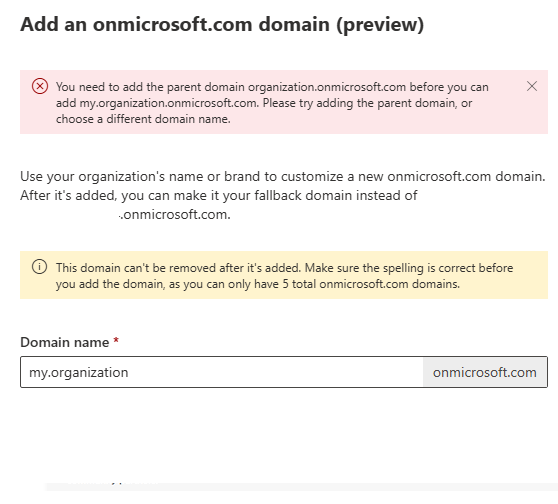Click the info icon in yellow warning
558x504 pixels.
(x=40, y=267)
